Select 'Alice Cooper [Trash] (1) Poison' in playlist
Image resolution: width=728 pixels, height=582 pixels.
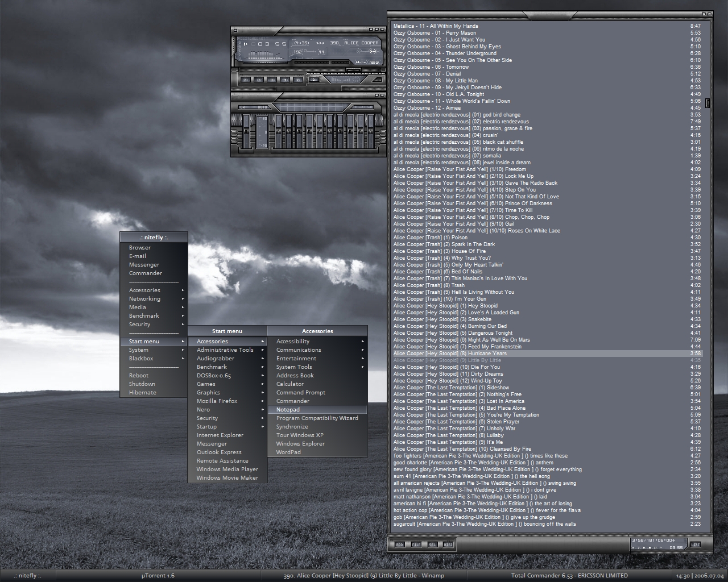click(x=547, y=238)
